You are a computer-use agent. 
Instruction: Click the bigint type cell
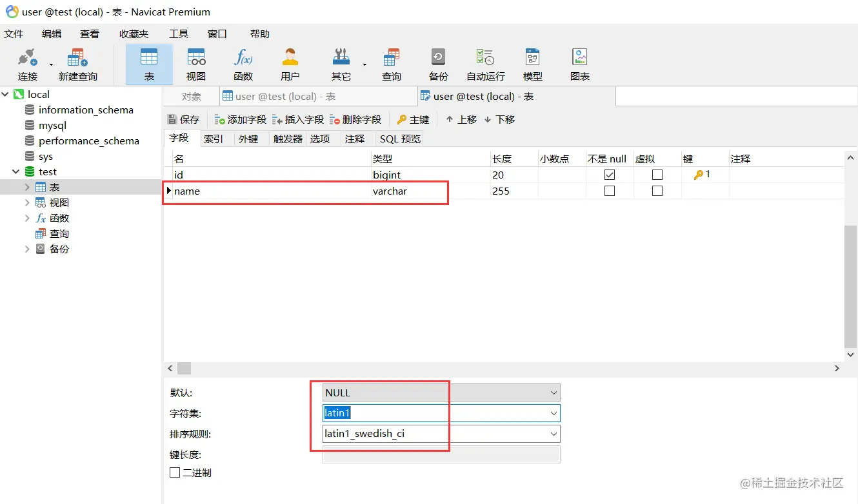pos(430,175)
